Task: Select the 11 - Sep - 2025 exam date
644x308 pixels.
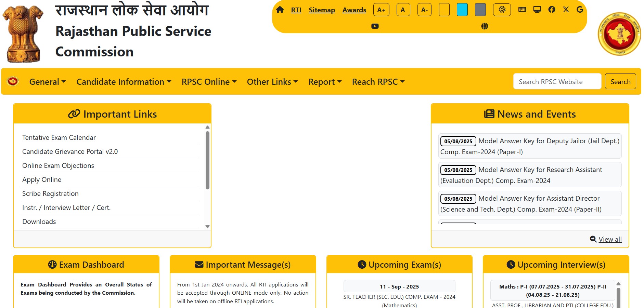Action: [x=399, y=286]
